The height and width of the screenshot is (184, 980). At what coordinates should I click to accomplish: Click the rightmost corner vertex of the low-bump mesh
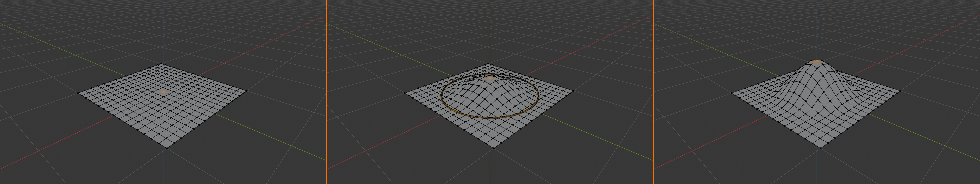(x=574, y=91)
